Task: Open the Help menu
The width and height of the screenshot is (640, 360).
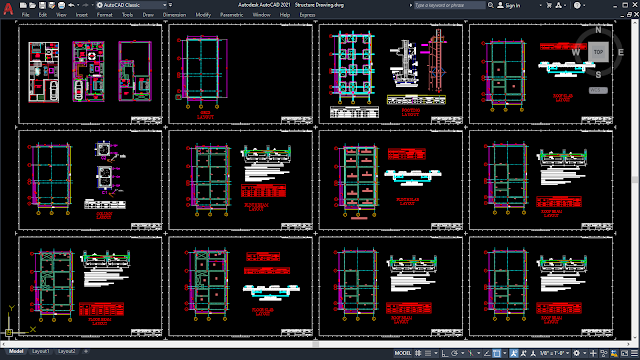Action: (x=284, y=15)
